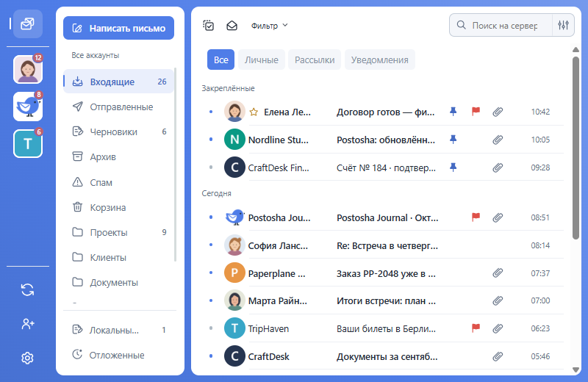
Task: Click attachment clip on CraftDesk Документы message
Action: (x=498, y=356)
